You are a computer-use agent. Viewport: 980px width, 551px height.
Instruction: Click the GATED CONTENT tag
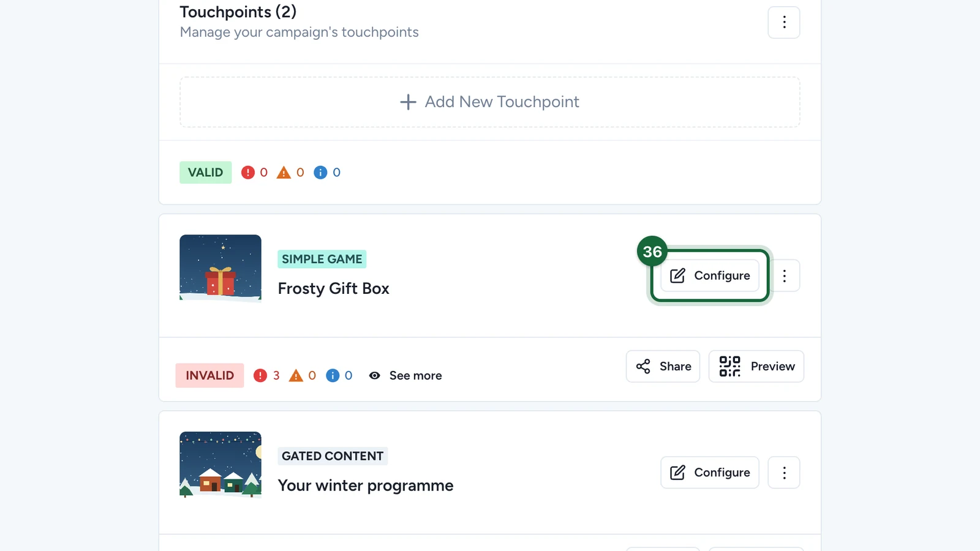tap(333, 456)
